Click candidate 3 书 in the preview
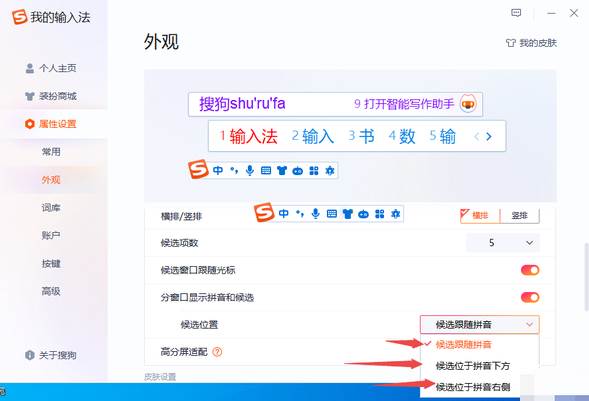The width and height of the screenshot is (589, 401). (361, 136)
